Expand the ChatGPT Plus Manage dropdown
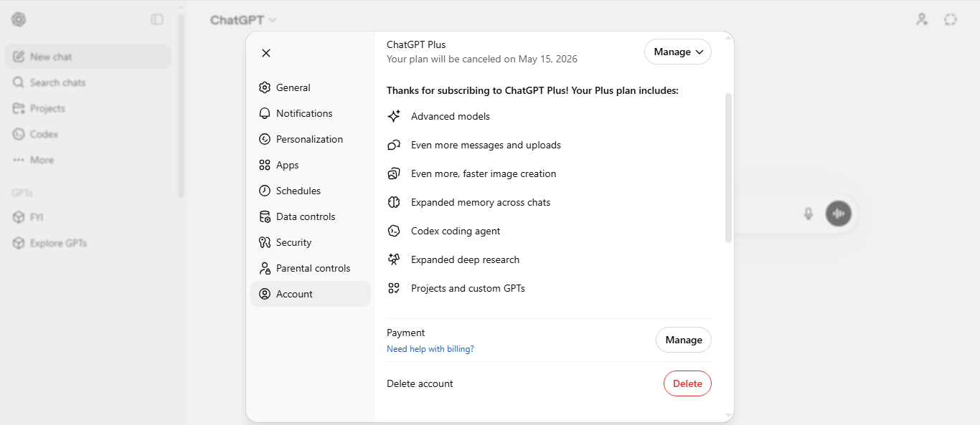The height and width of the screenshot is (425, 980). pyautogui.click(x=677, y=52)
